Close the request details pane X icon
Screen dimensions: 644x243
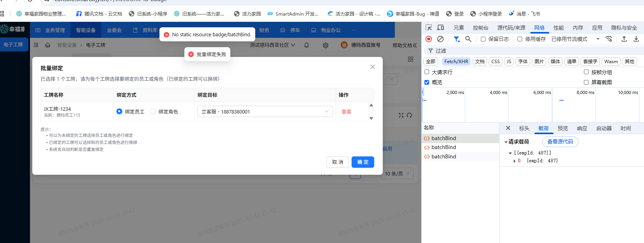tap(508, 128)
